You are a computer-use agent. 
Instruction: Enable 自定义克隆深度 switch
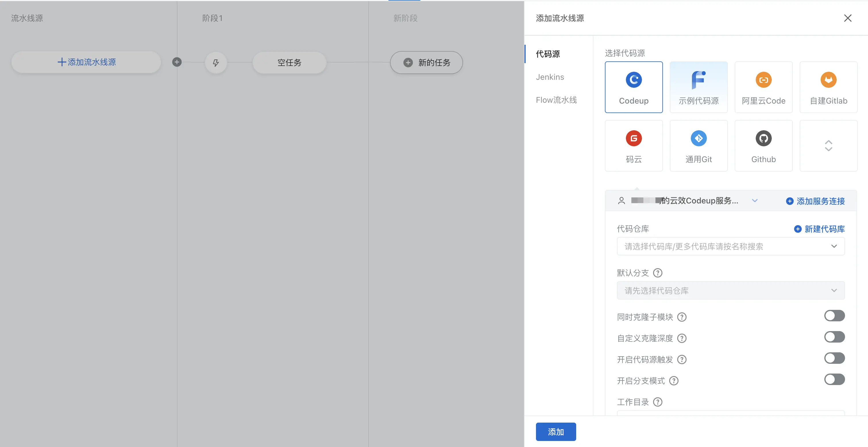pos(834,337)
